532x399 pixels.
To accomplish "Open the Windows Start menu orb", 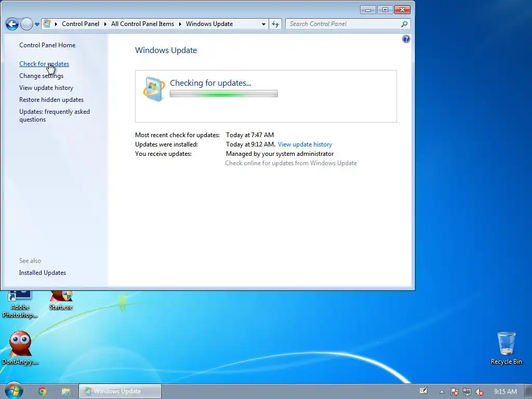I will pos(14,391).
